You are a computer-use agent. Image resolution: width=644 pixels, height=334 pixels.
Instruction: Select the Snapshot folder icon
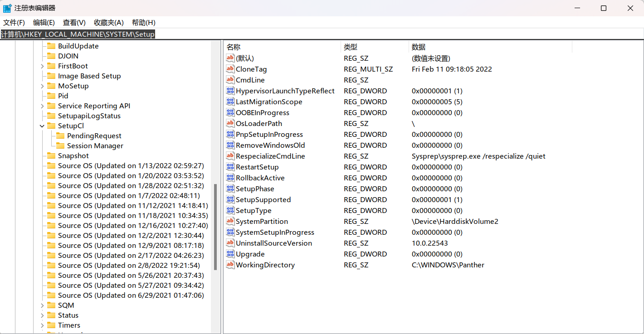(x=51, y=156)
